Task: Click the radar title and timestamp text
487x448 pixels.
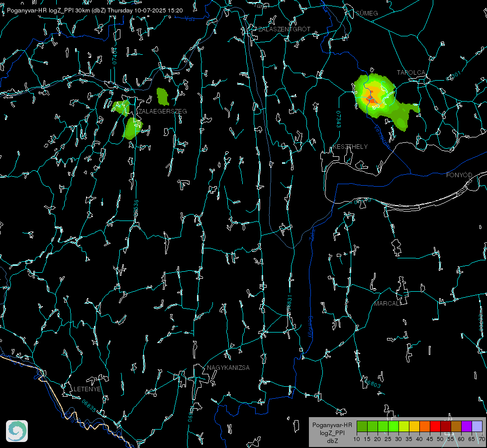Action: point(95,10)
